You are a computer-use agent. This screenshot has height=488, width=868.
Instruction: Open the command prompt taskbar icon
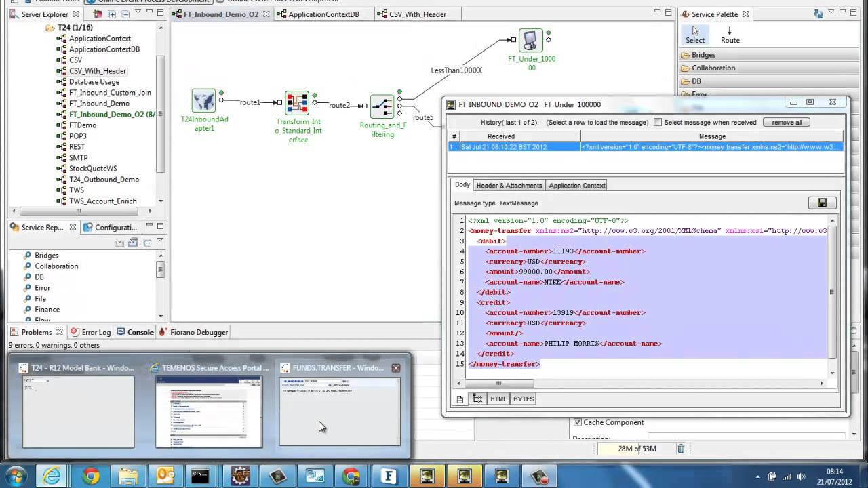(x=200, y=476)
